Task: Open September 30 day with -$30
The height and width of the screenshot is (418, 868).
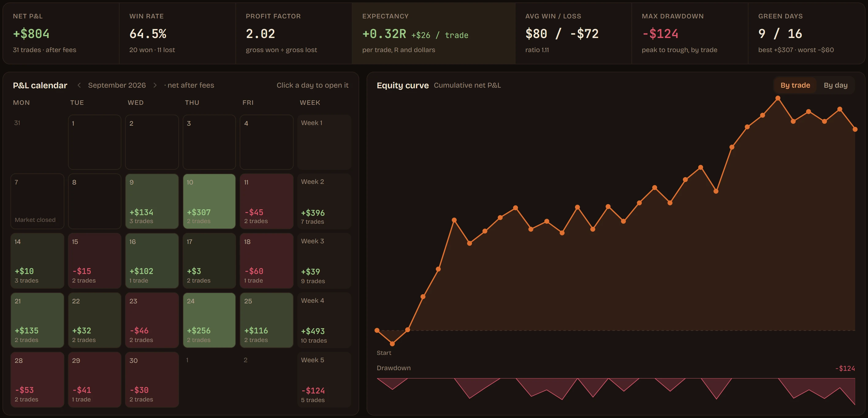Action: click(x=152, y=380)
